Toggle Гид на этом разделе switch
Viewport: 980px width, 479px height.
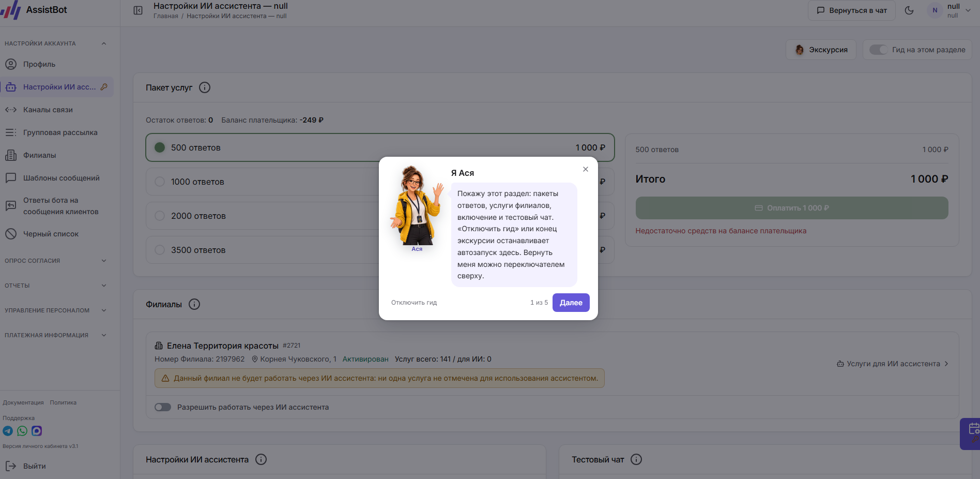[878, 50]
